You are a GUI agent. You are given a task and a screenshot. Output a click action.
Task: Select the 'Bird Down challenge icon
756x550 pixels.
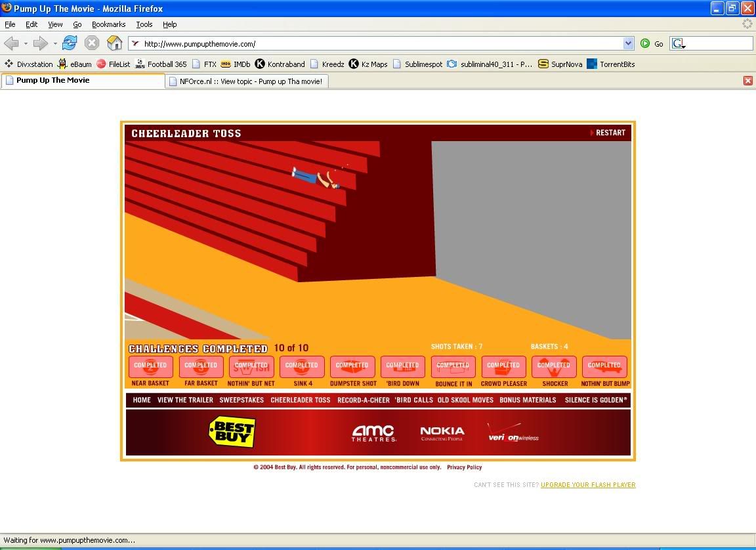[x=402, y=367]
